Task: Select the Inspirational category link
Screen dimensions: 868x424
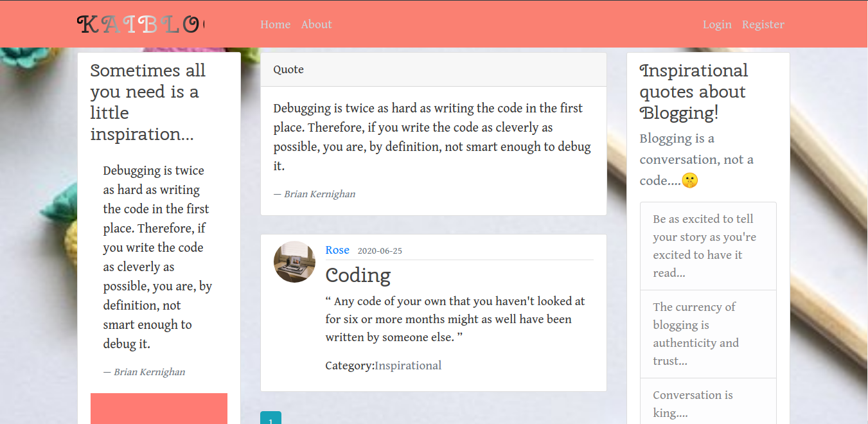Action: click(408, 366)
